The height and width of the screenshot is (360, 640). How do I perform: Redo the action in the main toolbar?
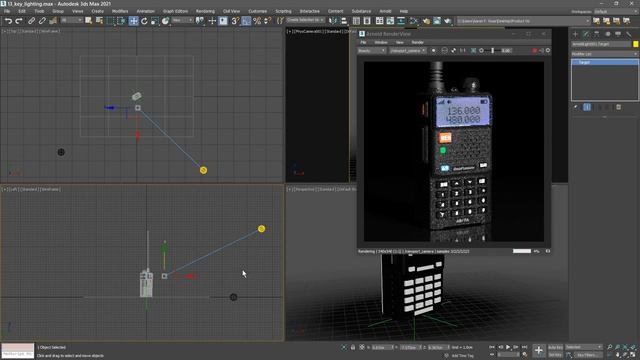click(19, 21)
